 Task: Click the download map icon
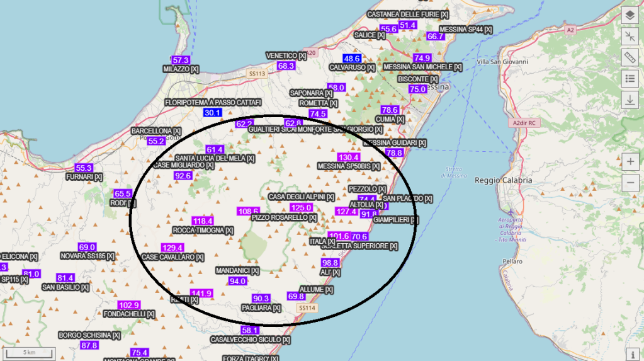coord(630,100)
